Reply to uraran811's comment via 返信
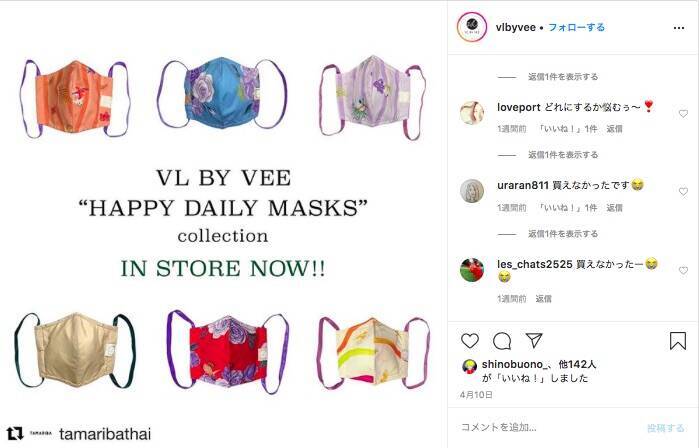 (x=614, y=208)
